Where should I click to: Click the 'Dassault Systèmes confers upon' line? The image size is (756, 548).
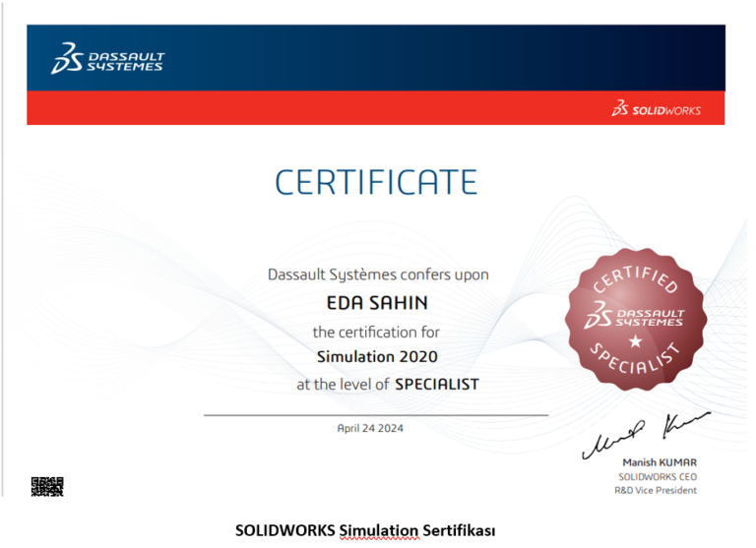377,274
